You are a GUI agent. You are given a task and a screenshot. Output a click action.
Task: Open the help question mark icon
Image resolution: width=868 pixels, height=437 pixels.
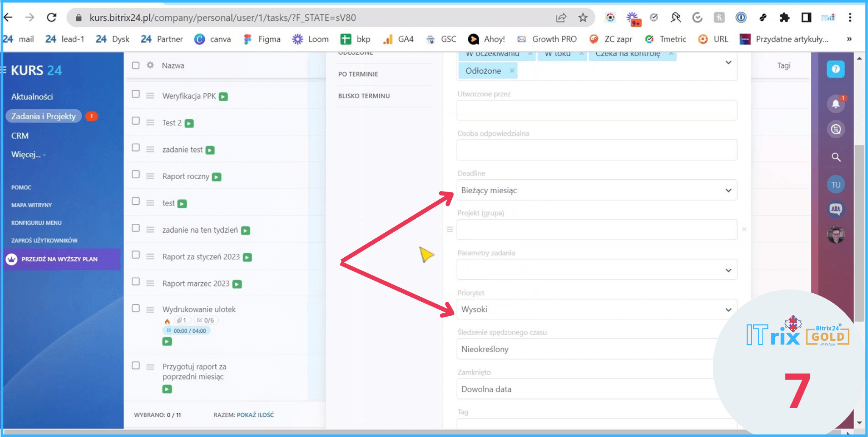point(835,69)
